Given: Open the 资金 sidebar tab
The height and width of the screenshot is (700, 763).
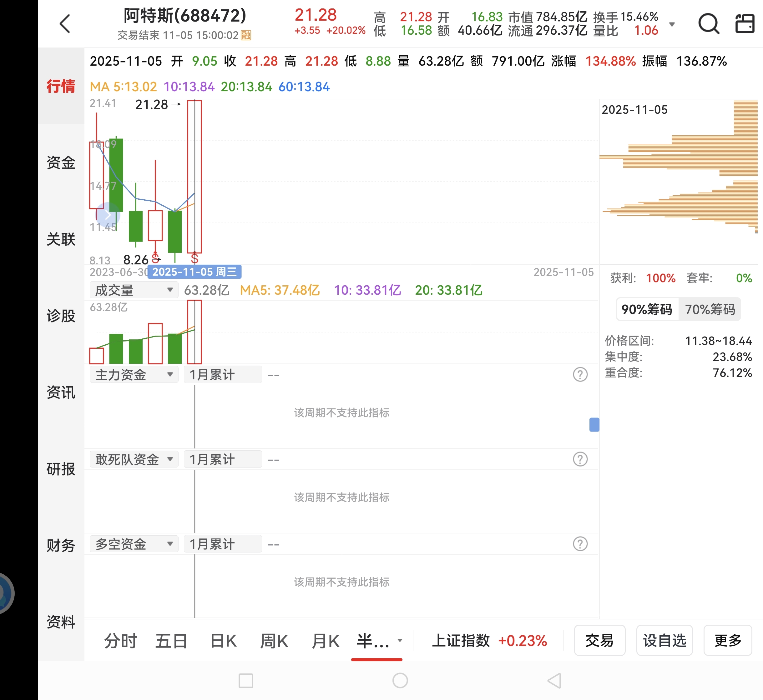Looking at the screenshot, I should (x=61, y=162).
